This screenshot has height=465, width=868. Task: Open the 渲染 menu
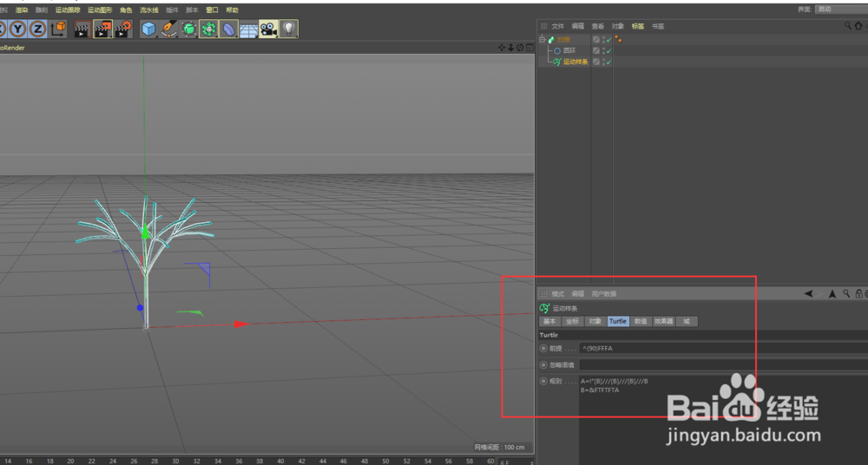pos(22,10)
